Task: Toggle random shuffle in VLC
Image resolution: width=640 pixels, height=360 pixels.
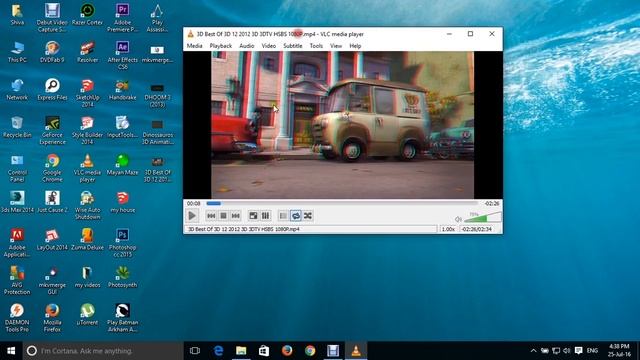Action: coord(308,216)
